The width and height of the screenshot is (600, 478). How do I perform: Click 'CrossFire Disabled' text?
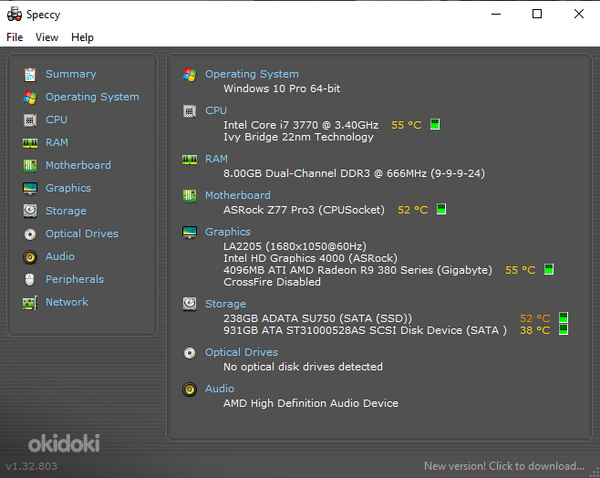click(x=272, y=282)
